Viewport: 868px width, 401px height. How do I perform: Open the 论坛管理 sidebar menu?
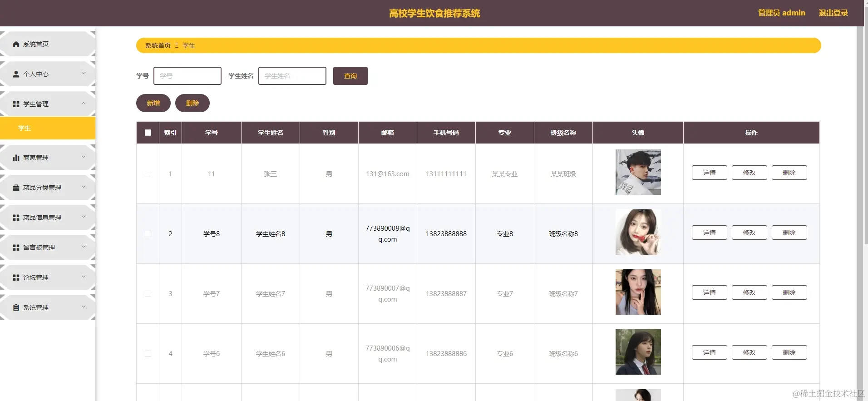coord(48,277)
